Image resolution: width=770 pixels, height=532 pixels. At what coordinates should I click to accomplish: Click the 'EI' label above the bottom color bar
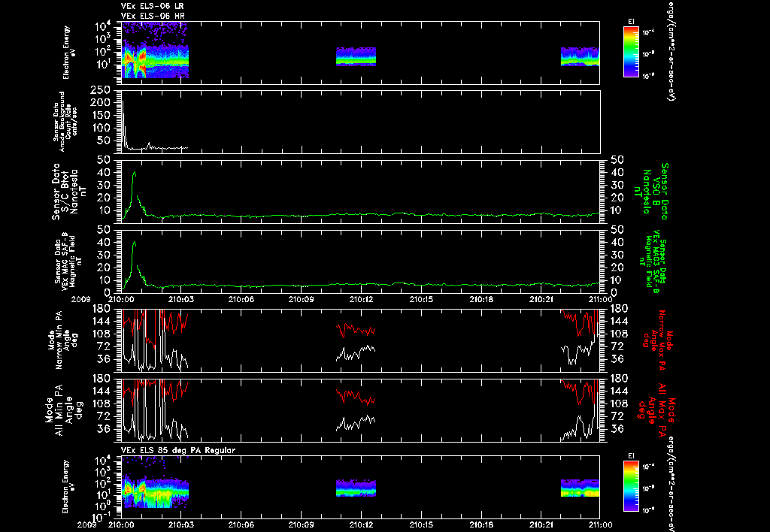coord(631,456)
